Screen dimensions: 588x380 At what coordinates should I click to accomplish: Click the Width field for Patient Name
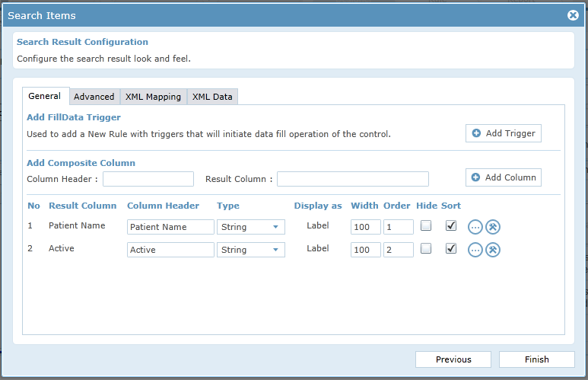(366, 227)
